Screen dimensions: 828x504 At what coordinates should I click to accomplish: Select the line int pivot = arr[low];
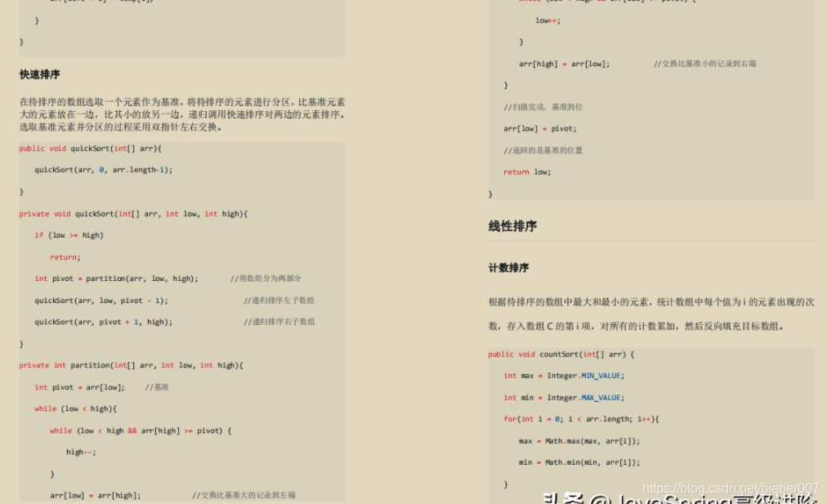click(x=80, y=387)
